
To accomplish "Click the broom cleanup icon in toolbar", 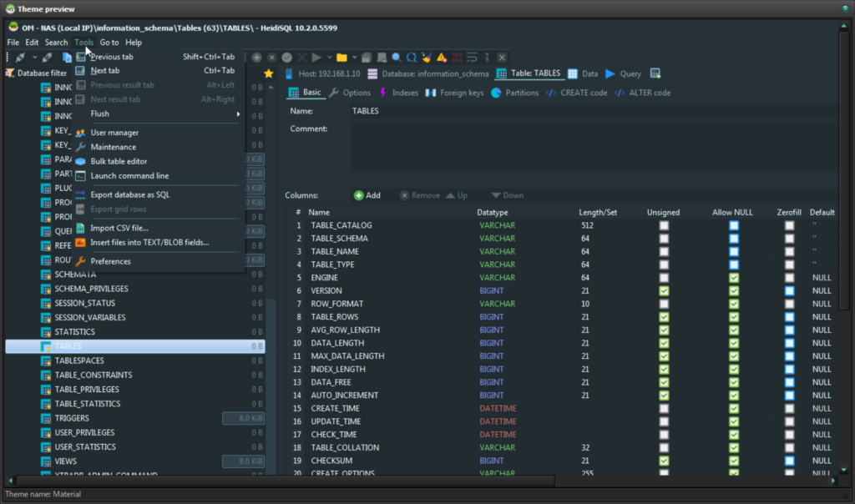I will click(427, 58).
